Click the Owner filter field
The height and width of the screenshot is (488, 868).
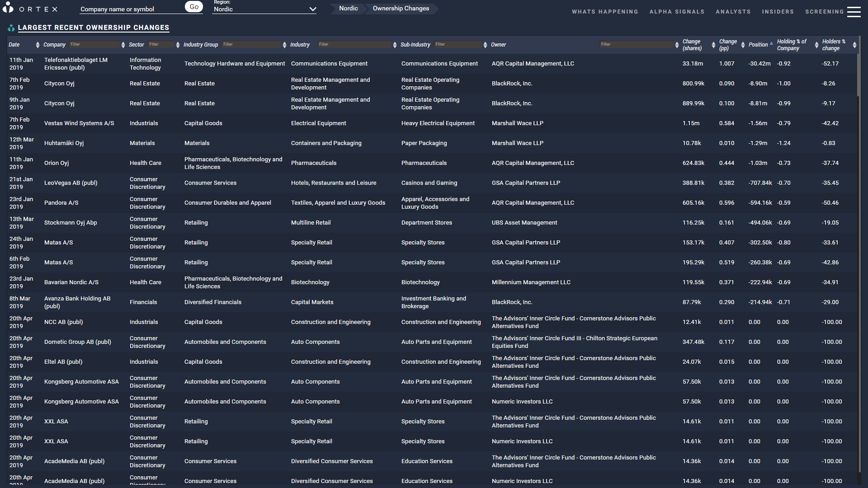[x=637, y=44]
